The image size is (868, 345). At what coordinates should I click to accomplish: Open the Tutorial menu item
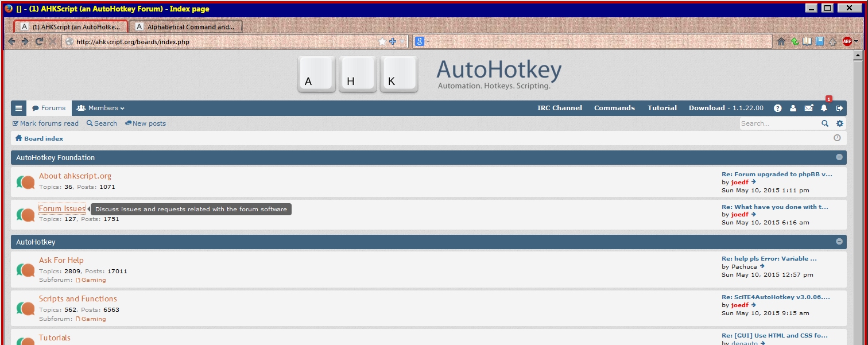click(662, 108)
